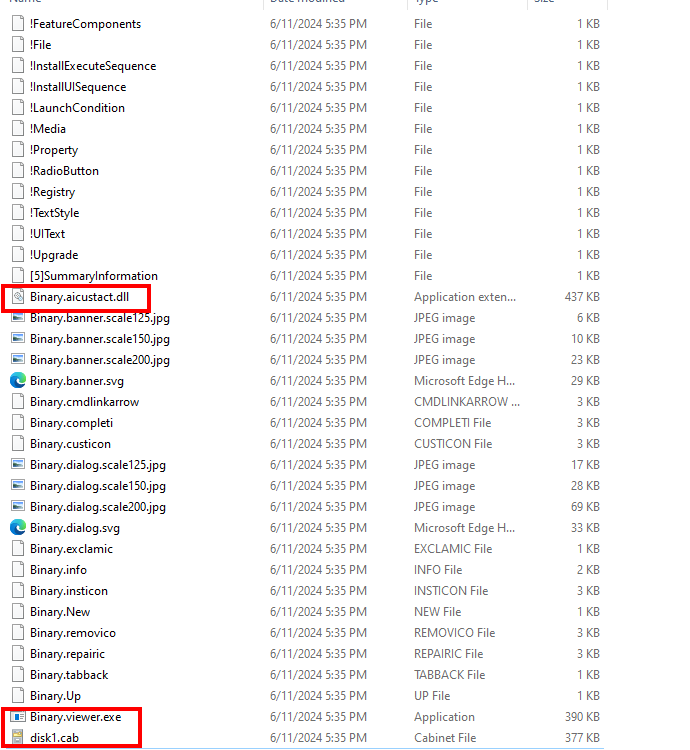
Task: Select the disk1.cab file name
Action: (55, 738)
